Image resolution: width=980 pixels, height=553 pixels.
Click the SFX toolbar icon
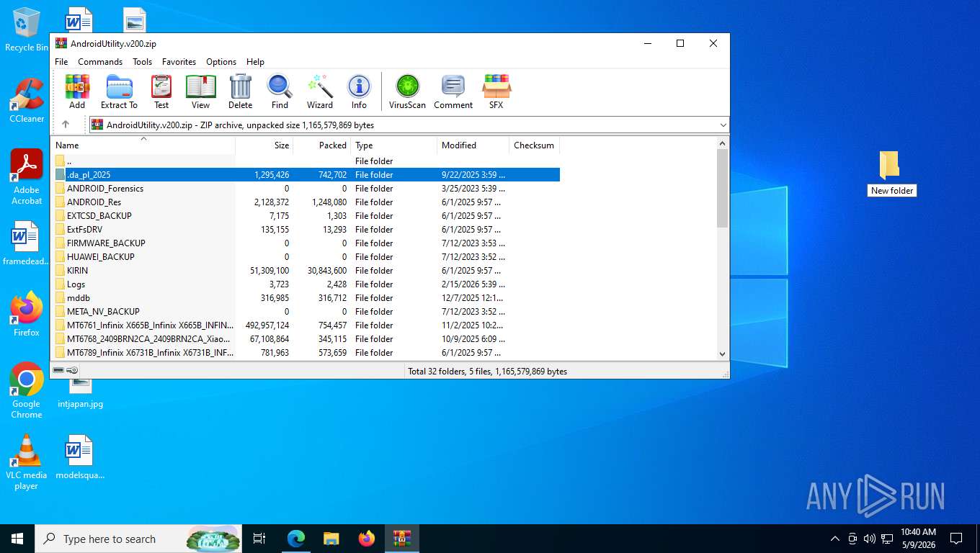point(496,91)
